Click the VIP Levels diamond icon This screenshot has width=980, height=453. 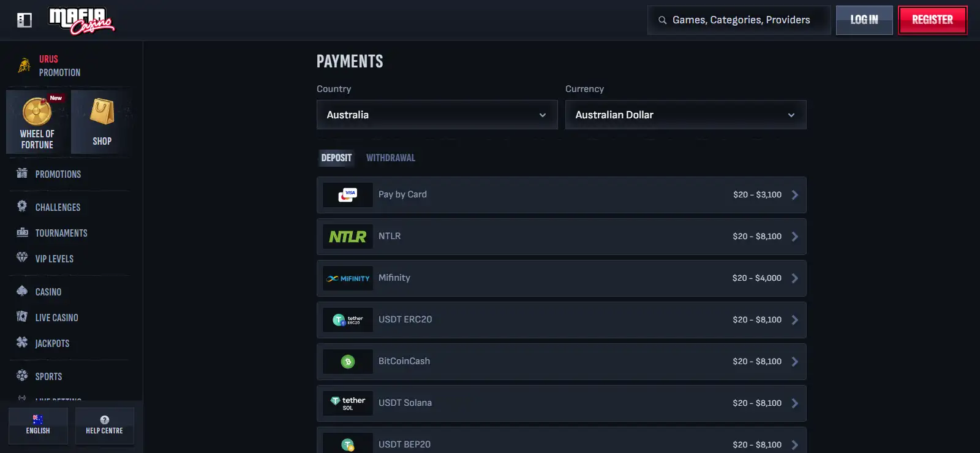click(22, 257)
